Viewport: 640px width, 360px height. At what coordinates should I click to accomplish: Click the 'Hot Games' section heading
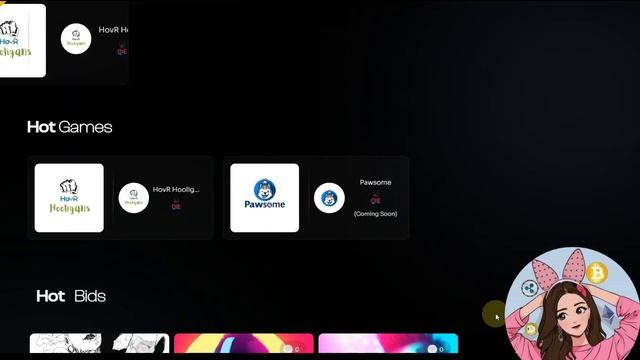69,127
